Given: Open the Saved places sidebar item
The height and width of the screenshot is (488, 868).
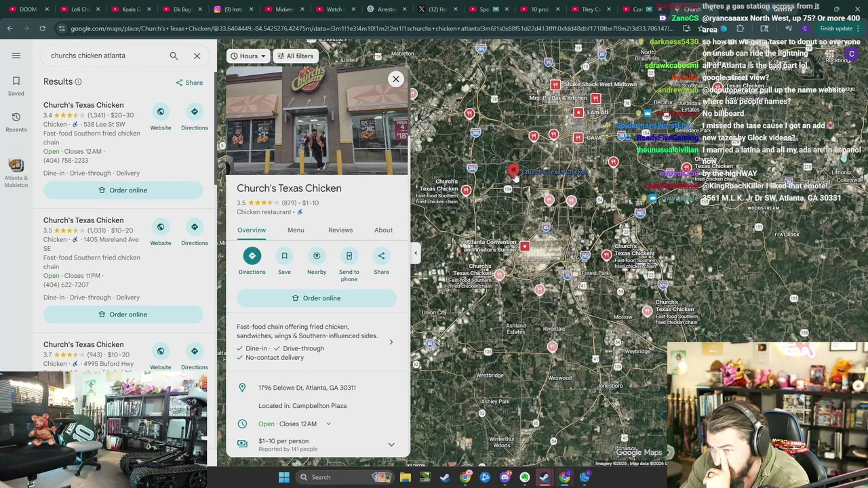Looking at the screenshot, I should (16, 86).
